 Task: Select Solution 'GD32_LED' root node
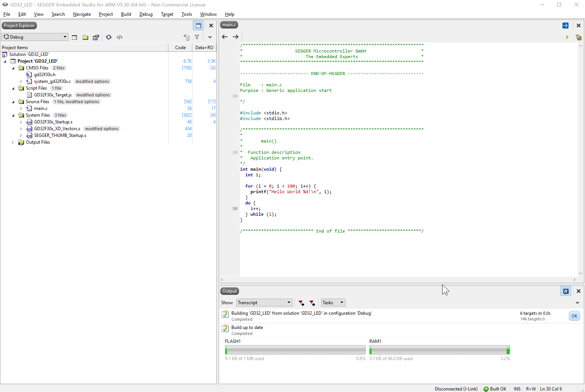tap(29, 54)
